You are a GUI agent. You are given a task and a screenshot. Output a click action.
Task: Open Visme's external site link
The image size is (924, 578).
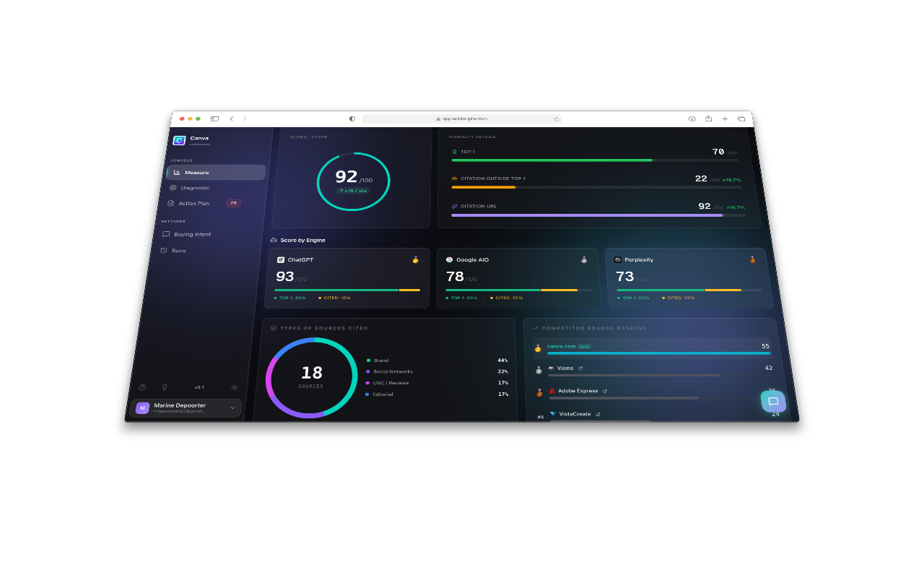580,368
